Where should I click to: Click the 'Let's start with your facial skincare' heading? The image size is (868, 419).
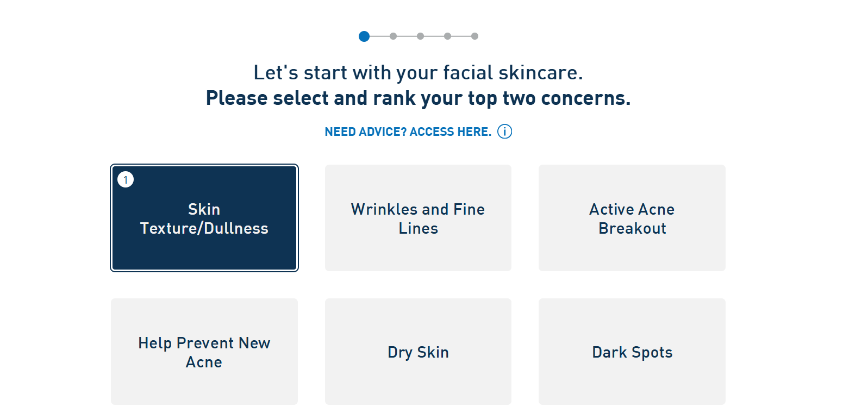418,72
